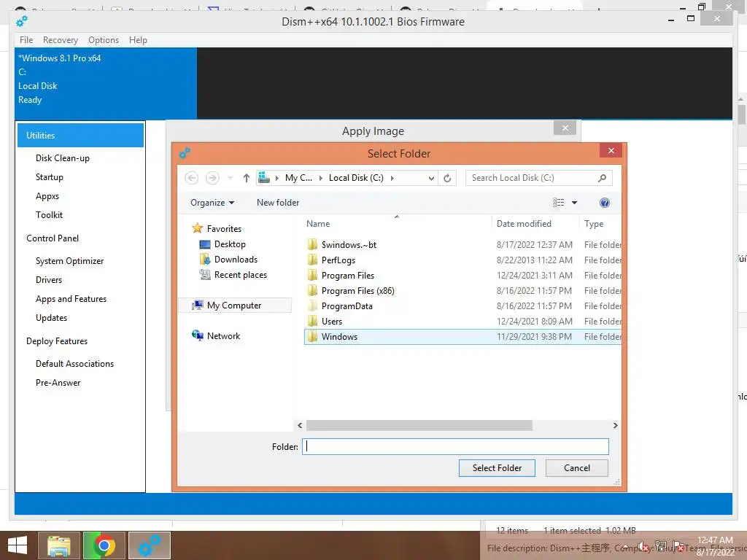
Task: Open the help icon in the Select Folder dialog
Action: click(605, 203)
